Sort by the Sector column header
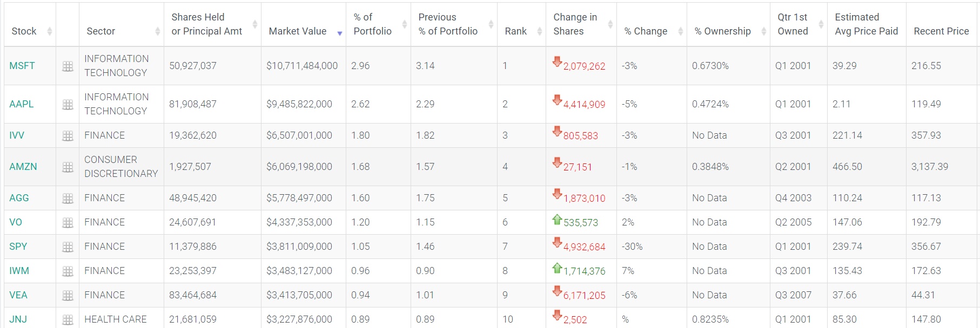This screenshot has width=980, height=328. point(101,31)
